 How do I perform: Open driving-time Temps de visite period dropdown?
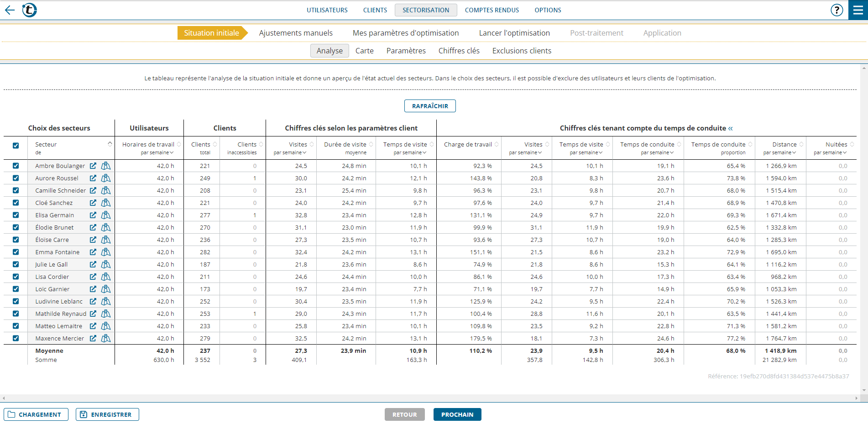click(x=586, y=152)
